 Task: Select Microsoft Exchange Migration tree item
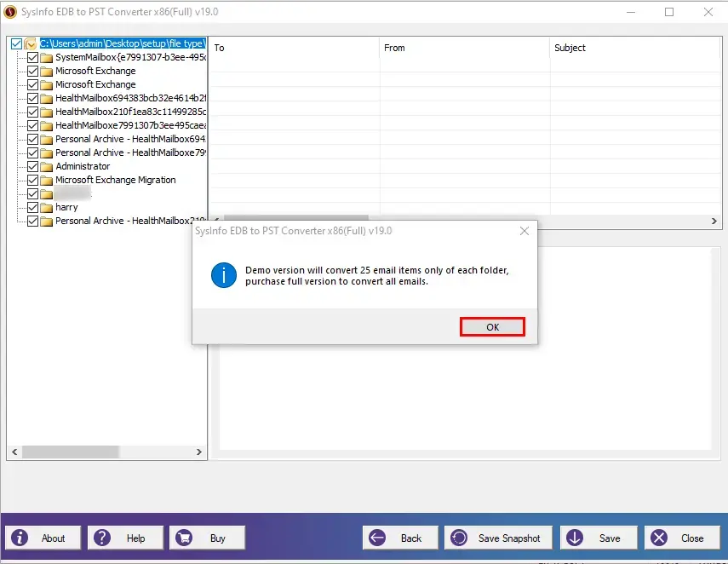(x=116, y=180)
